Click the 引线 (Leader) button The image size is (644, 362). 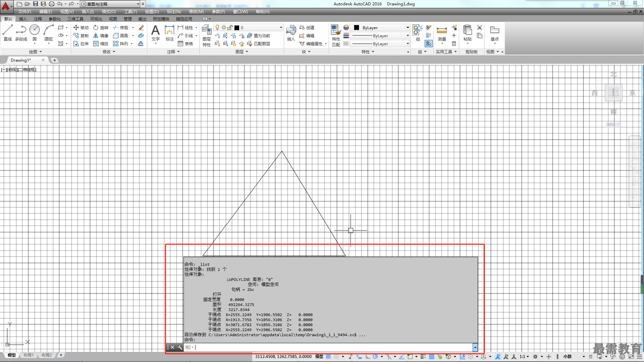[x=185, y=36]
